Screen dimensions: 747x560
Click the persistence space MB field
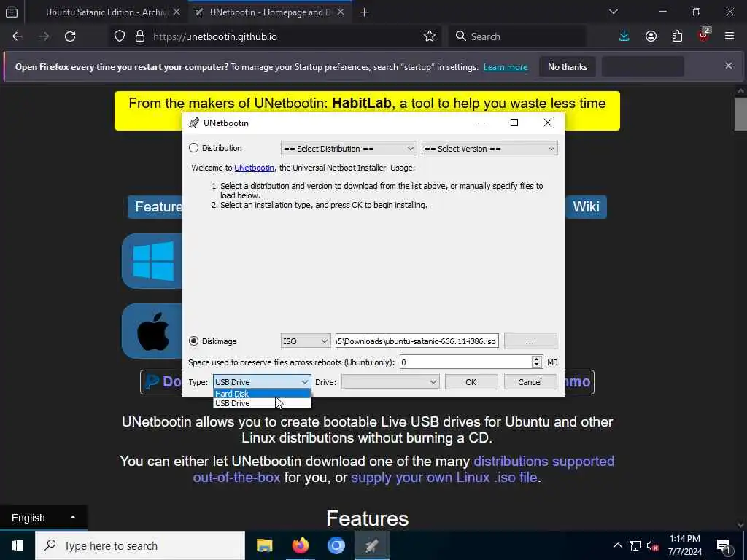pos(465,362)
